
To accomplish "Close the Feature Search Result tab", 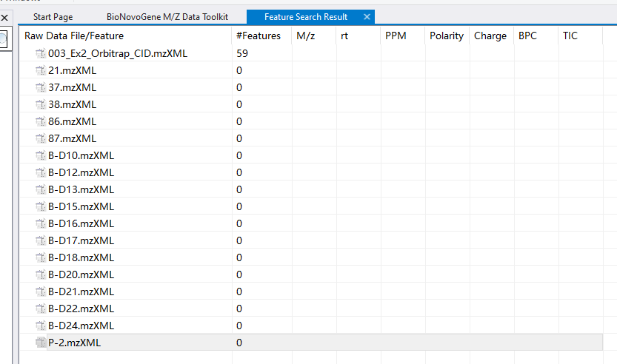I will 367,17.
